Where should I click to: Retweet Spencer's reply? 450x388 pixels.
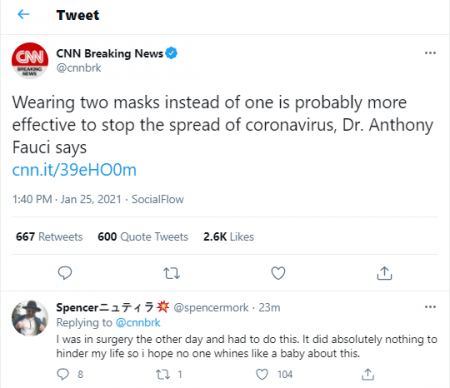coord(163,374)
